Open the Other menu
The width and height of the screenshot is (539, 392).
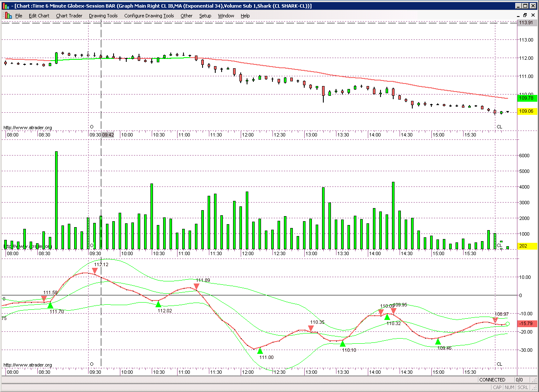pos(186,16)
